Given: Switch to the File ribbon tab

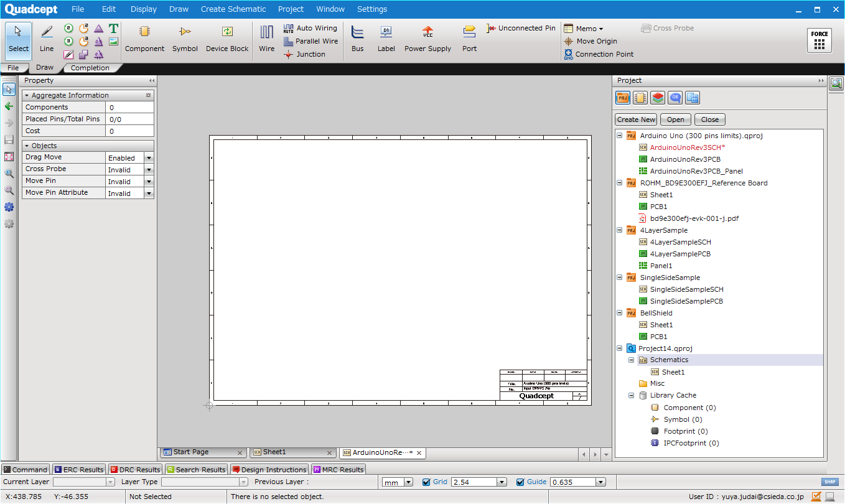Looking at the screenshot, I should 13,68.
